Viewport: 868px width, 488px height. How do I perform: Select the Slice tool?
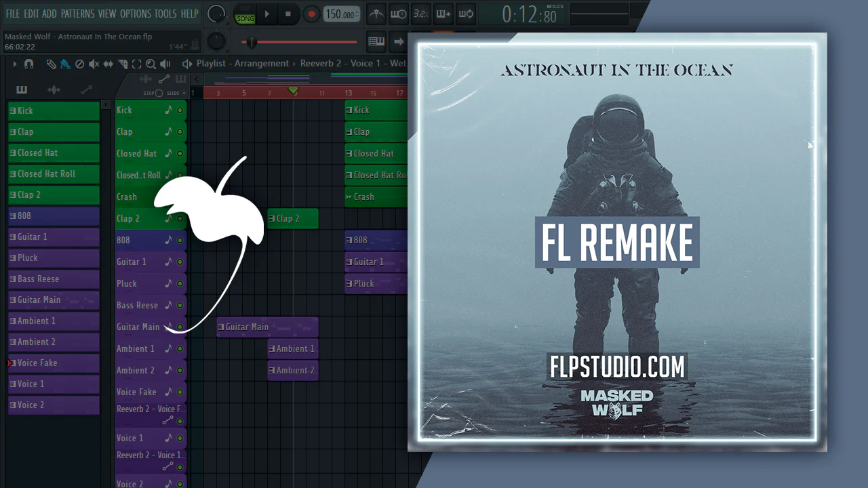tap(123, 64)
